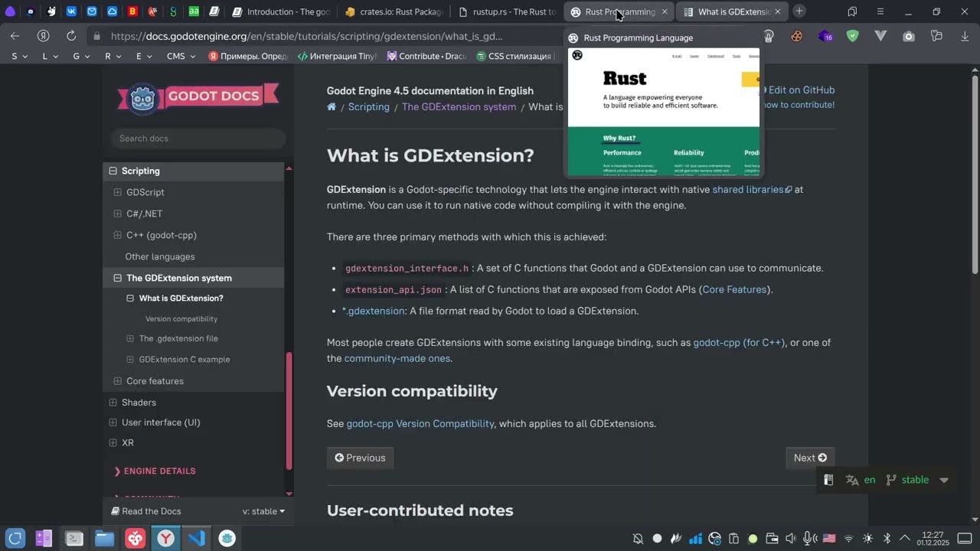
Task: Open the pinned mail envelope tab
Action: 92,11
